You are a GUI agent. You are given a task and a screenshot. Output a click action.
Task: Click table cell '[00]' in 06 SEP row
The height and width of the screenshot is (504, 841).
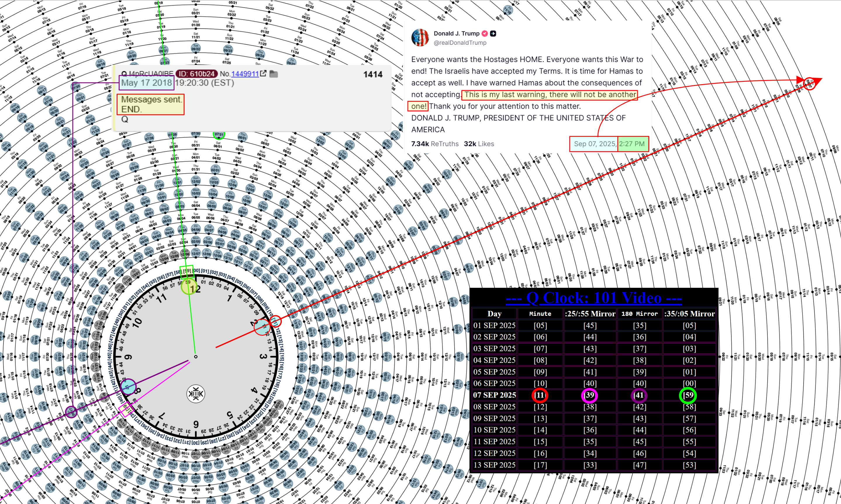tap(690, 383)
